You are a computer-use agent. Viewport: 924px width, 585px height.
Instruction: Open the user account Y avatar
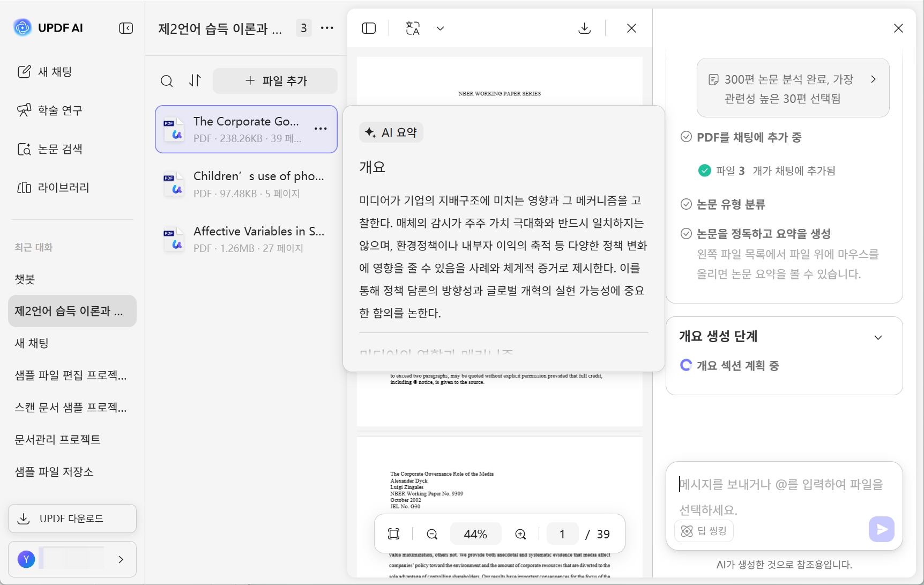26,559
